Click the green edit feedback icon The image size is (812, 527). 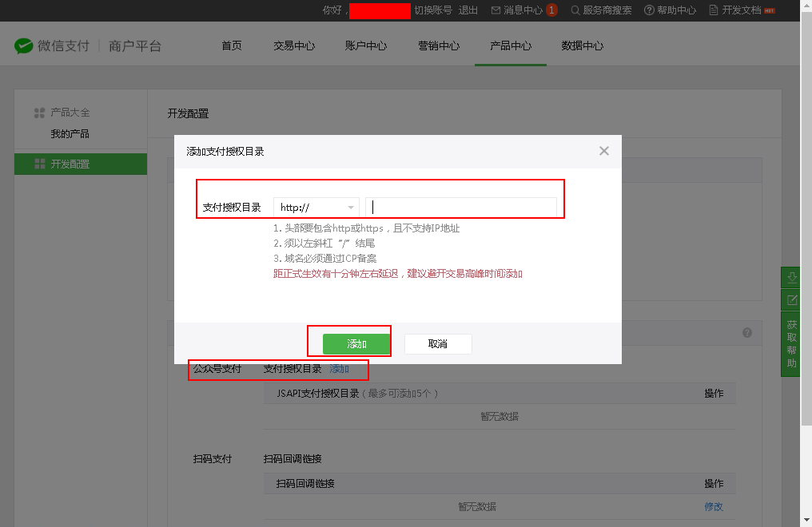click(792, 300)
